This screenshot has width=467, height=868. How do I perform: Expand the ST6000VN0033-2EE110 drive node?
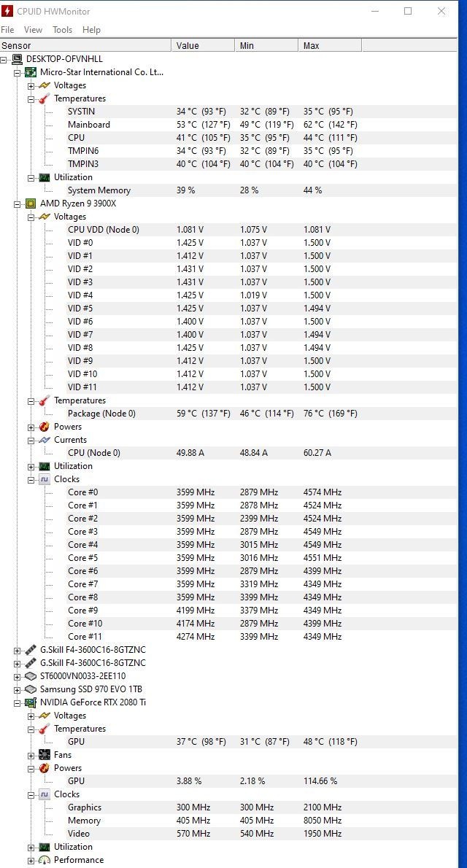18,676
